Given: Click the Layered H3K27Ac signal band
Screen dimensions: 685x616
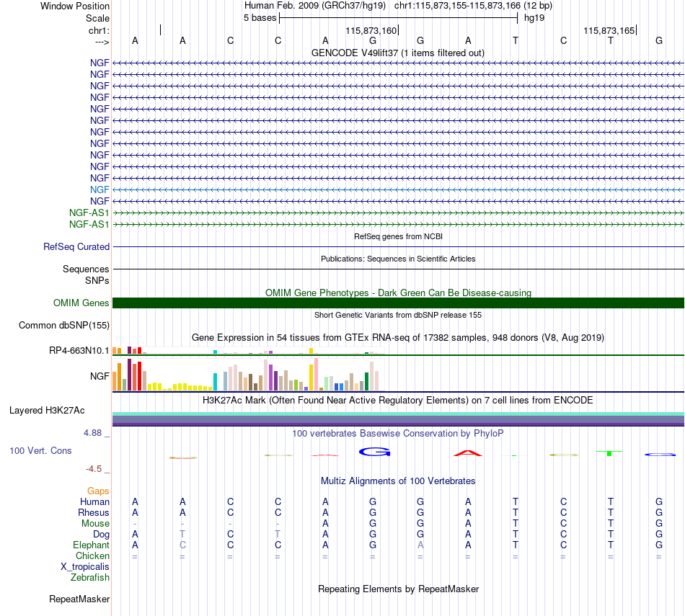Looking at the screenshot, I should 398,419.
